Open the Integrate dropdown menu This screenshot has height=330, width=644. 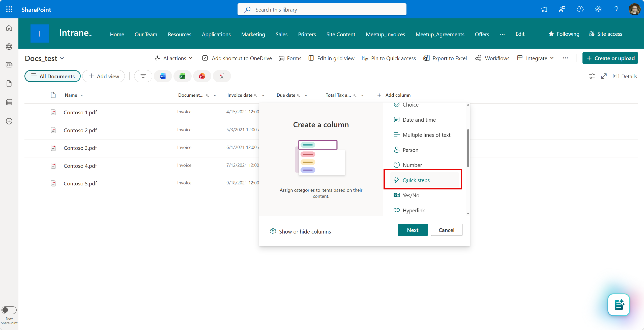(x=536, y=58)
